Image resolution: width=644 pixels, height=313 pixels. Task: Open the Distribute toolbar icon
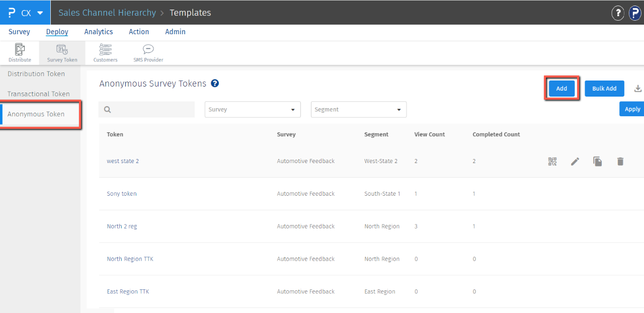pyautogui.click(x=20, y=53)
